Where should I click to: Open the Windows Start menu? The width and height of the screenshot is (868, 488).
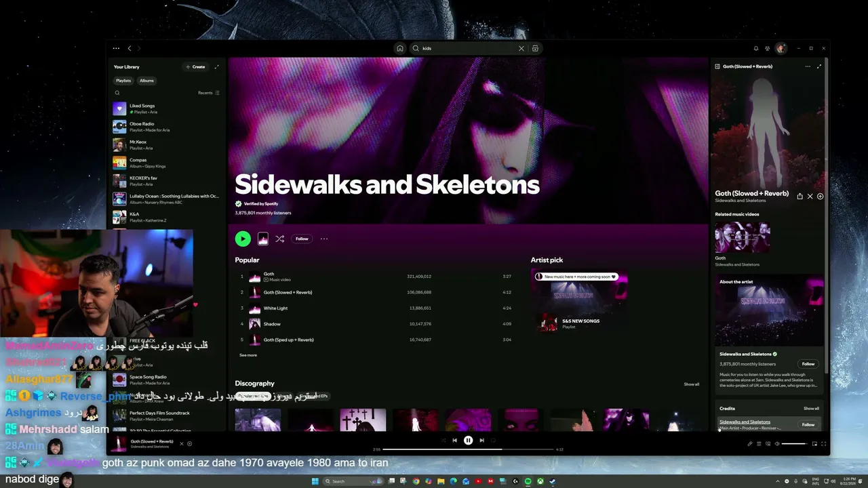coord(315,481)
